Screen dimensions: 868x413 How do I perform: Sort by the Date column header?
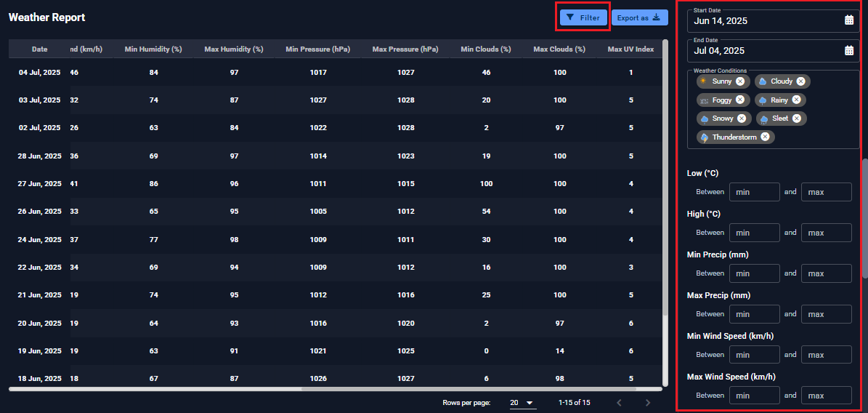[40, 49]
